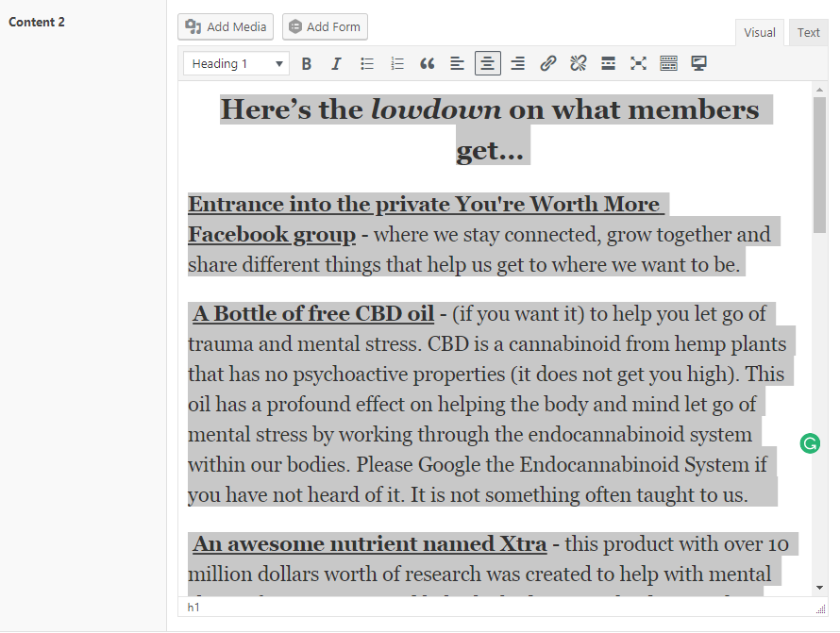
Task: Enter distraction-free fullscreen mode
Action: (x=638, y=64)
